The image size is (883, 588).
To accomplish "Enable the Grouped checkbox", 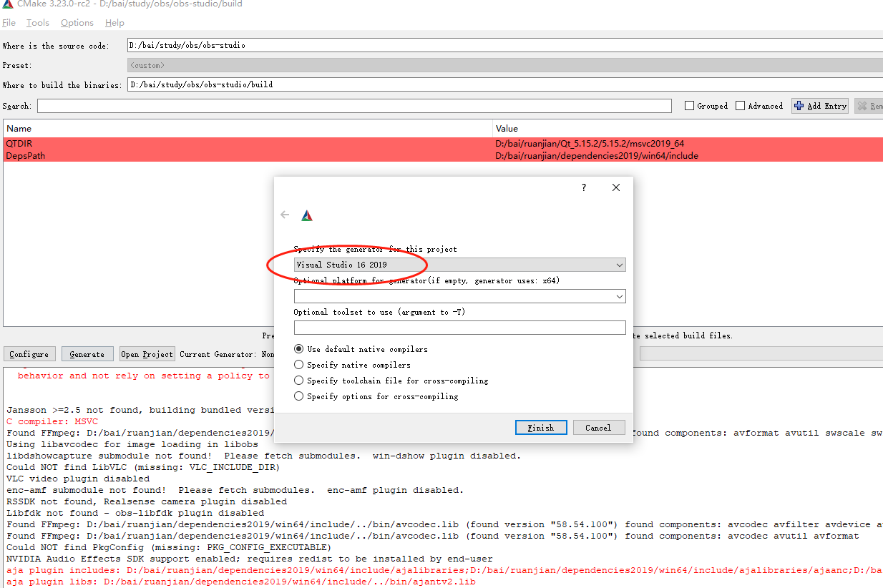I will click(x=690, y=106).
